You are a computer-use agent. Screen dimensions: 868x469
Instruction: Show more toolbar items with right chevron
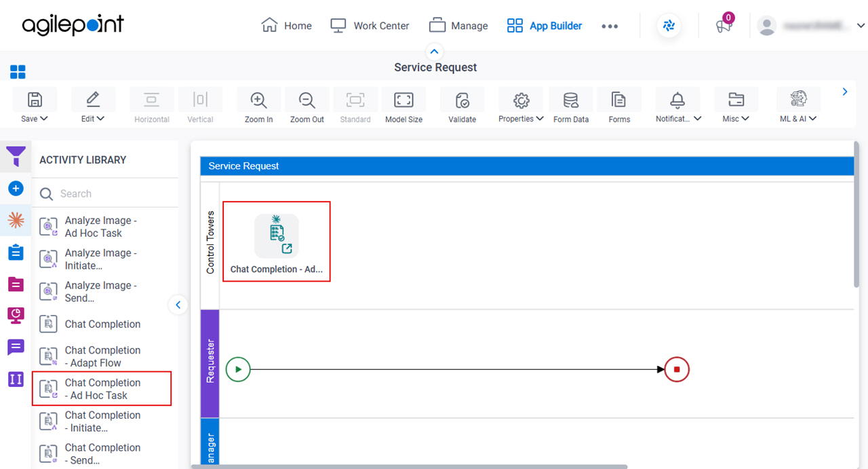point(845,92)
